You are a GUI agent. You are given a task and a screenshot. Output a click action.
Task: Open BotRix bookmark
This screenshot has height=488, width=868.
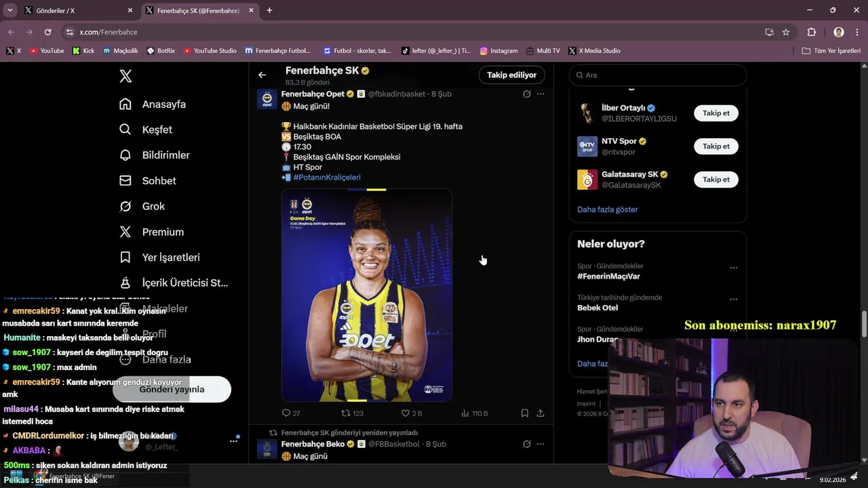click(161, 51)
